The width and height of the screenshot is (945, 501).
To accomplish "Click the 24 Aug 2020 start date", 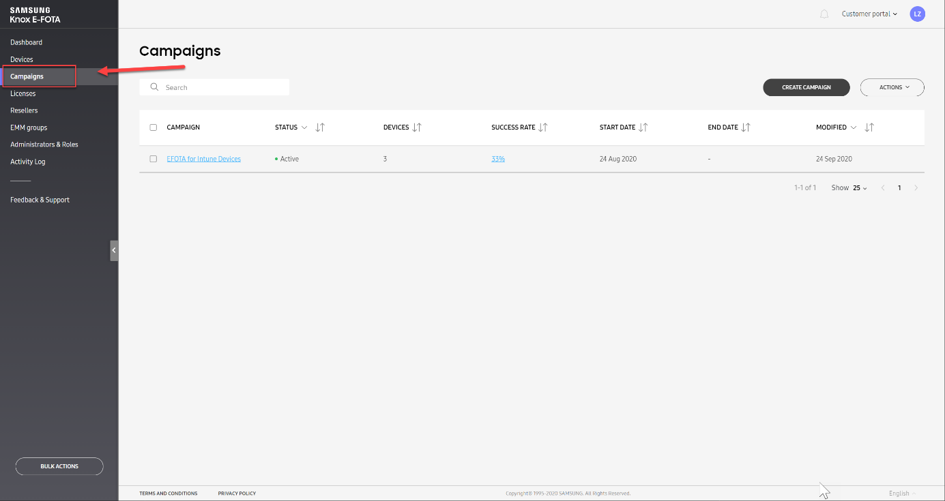I will pyautogui.click(x=618, y=159).
